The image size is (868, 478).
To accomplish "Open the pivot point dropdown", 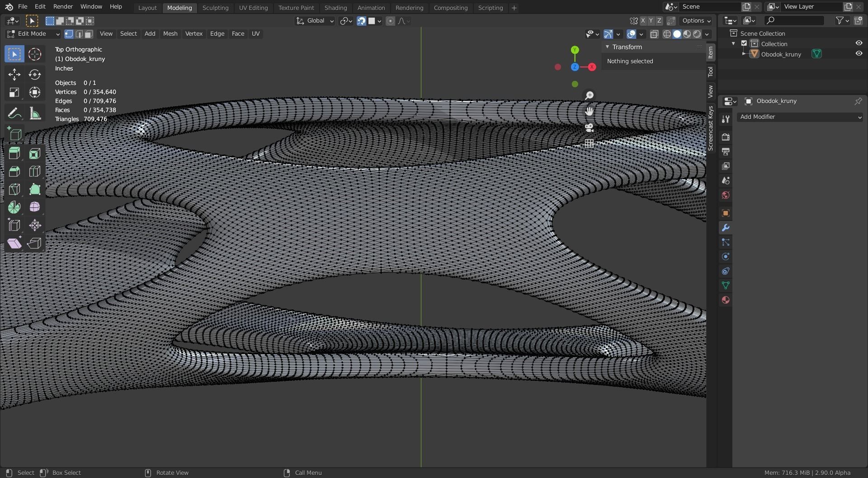I will click(346, 21).
